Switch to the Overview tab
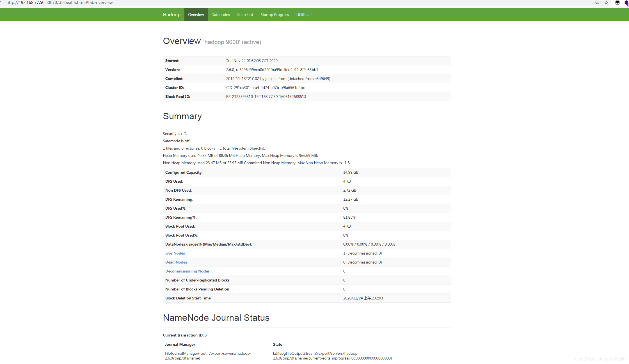The image size is (629, 364). point(196,15)
